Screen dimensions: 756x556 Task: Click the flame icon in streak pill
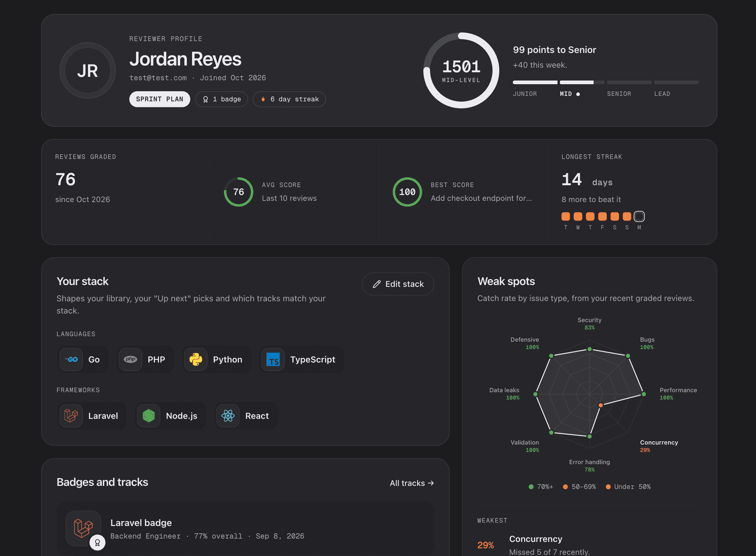tap(263, 99)
